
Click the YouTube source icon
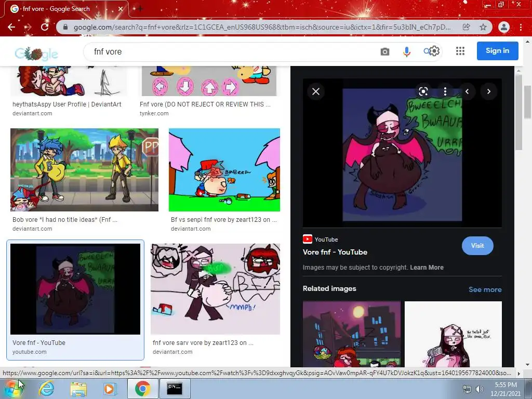[308, 239]
